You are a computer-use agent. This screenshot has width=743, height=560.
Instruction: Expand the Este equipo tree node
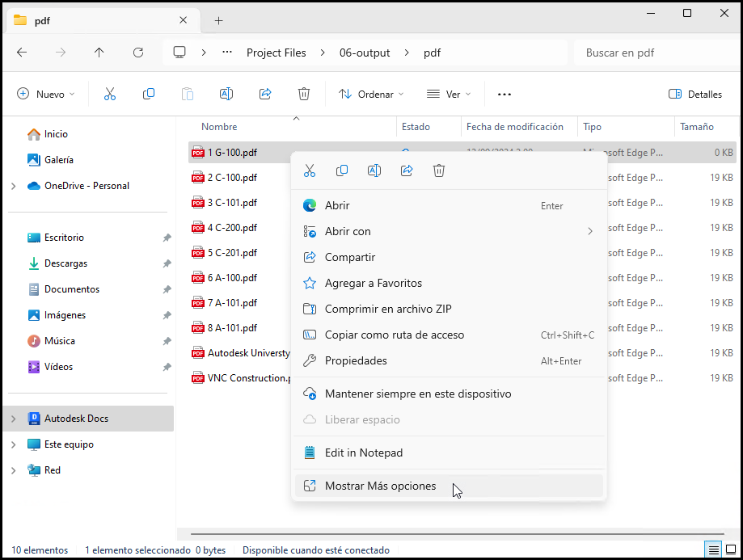pos(13,444)
